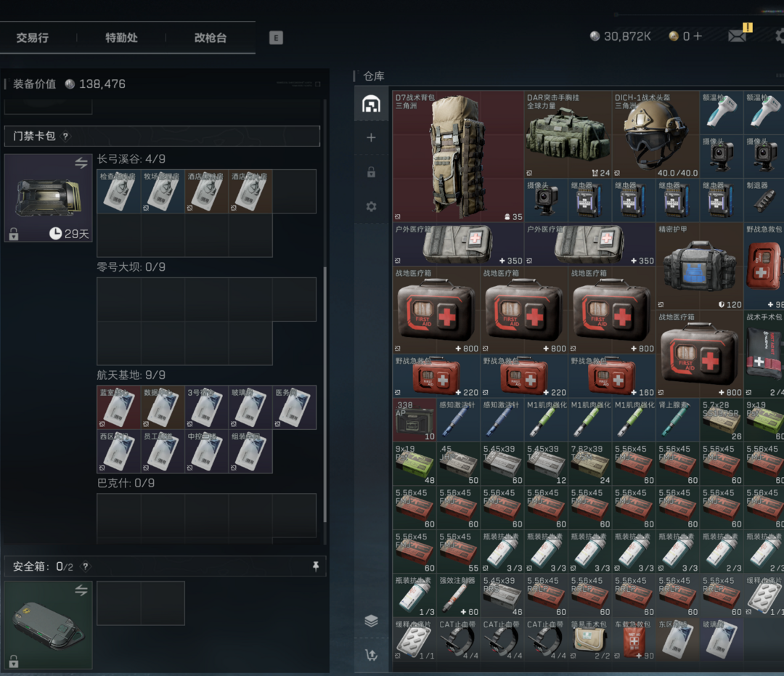Select the safe box container image

click(49, 625)
